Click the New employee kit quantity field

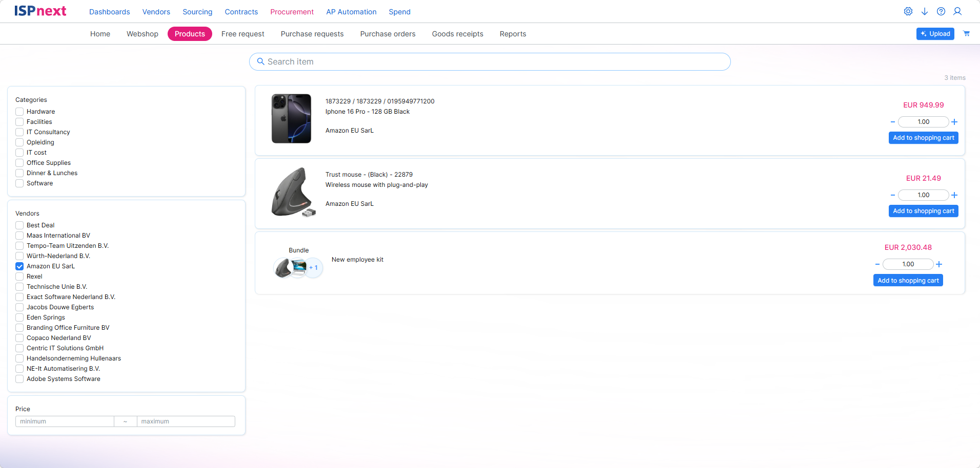(x=908, y=264)
